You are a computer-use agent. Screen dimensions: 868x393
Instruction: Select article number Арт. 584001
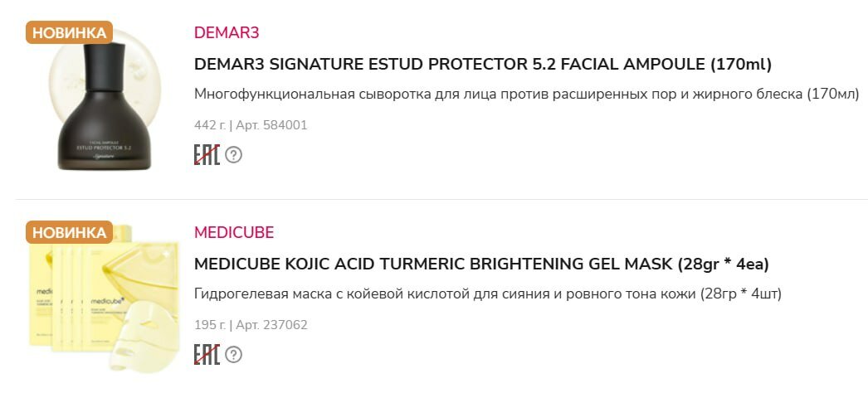[x=271, y=125]
